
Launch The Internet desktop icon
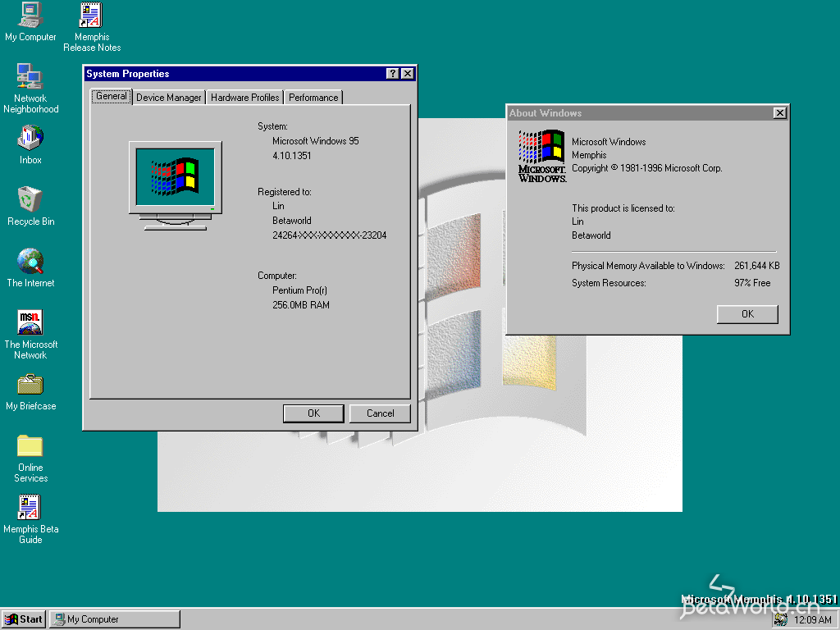pos(30,262)
